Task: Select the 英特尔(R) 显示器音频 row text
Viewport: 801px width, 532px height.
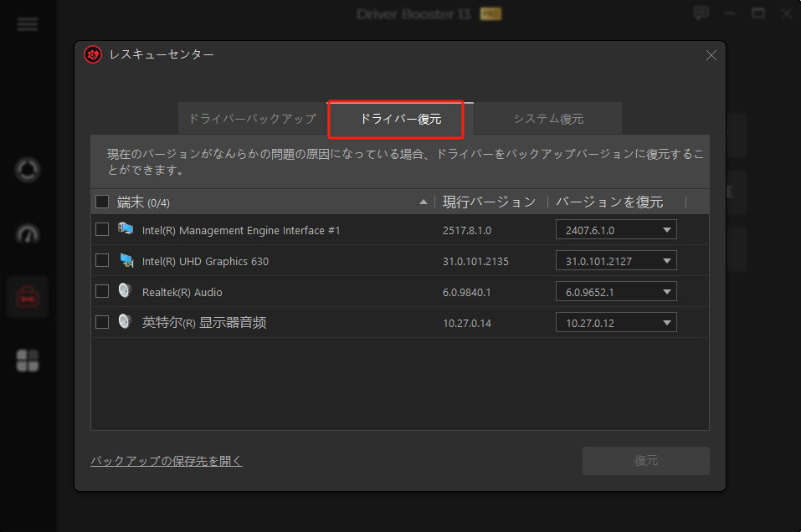Action: tap(204, 323)
